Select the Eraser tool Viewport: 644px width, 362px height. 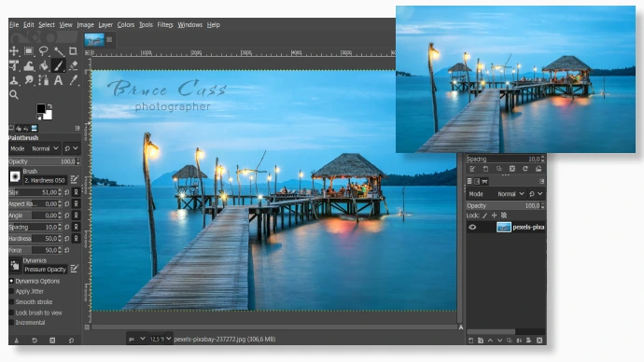point(73,65)
